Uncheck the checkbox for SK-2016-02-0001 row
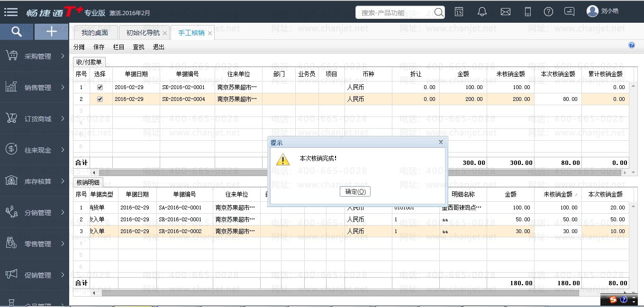Viewport: 644px width, 307px height. point(100,87)
